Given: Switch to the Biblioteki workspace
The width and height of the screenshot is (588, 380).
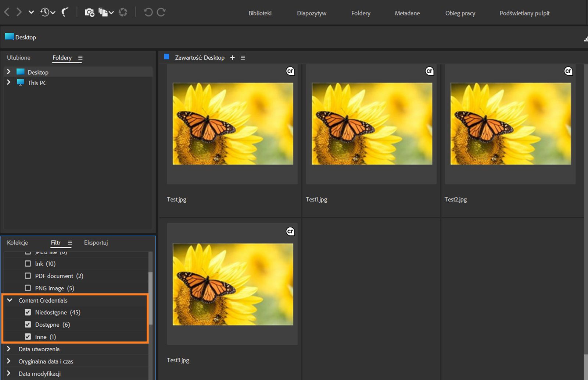Looking at the screenshot, I should point(260,13).
